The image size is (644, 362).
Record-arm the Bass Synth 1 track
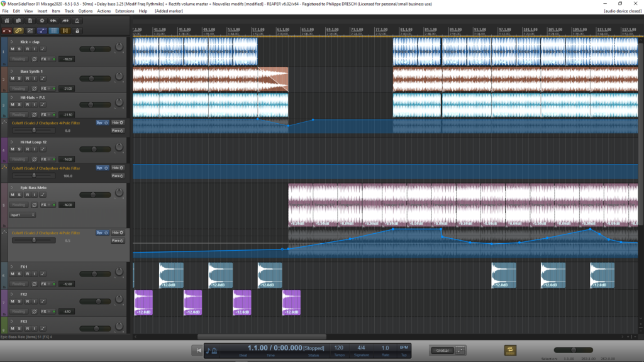[28, 79]
